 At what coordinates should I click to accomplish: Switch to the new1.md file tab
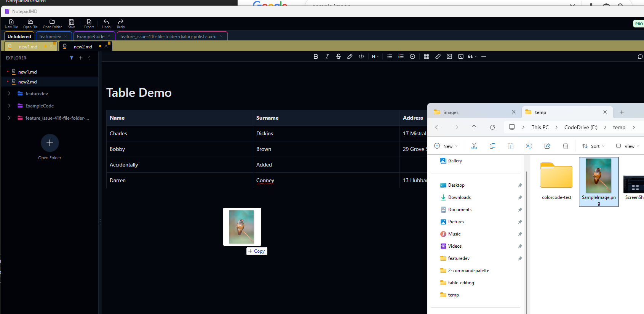[x=28, y=46]
